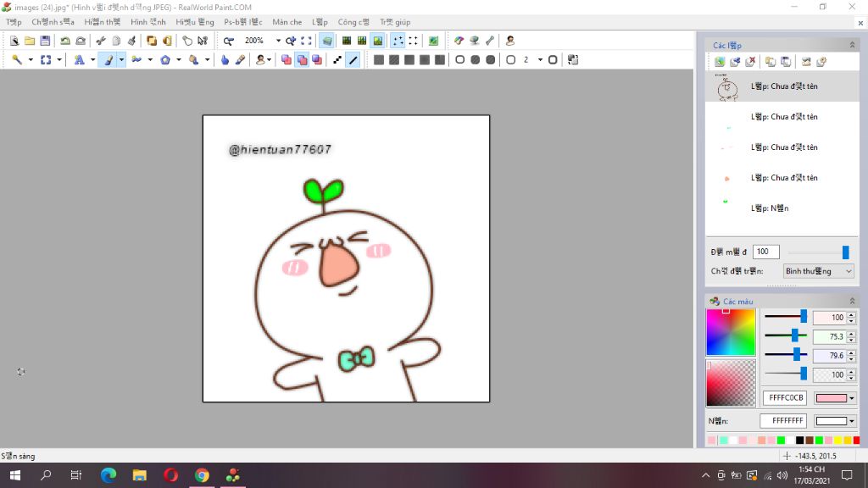This screenshot has height=488, width=868.
Task: Enable the replace blending mode icon
Action: pyautogui.click(x=287, y=60)
